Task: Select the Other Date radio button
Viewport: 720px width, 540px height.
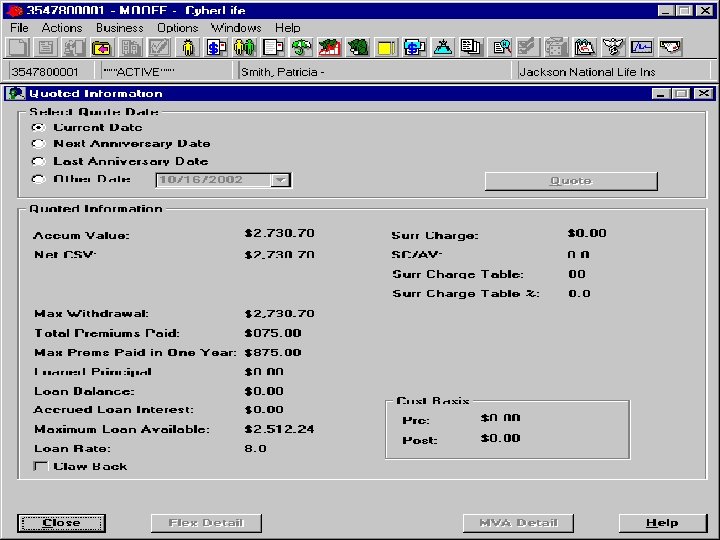Action: click(x=38, y=179)
